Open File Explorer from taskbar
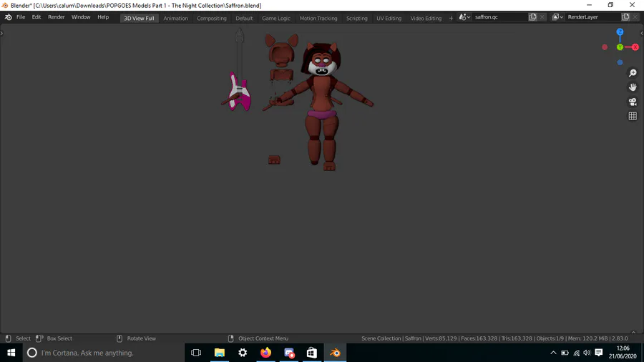 tap(220, 353)
